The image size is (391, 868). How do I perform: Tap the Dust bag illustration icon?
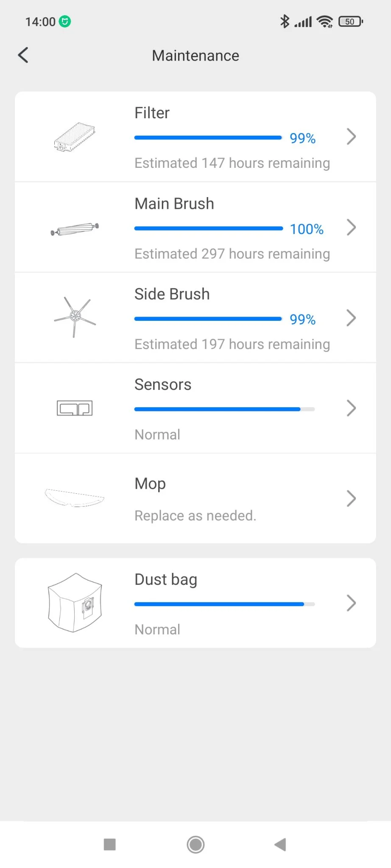75,603
